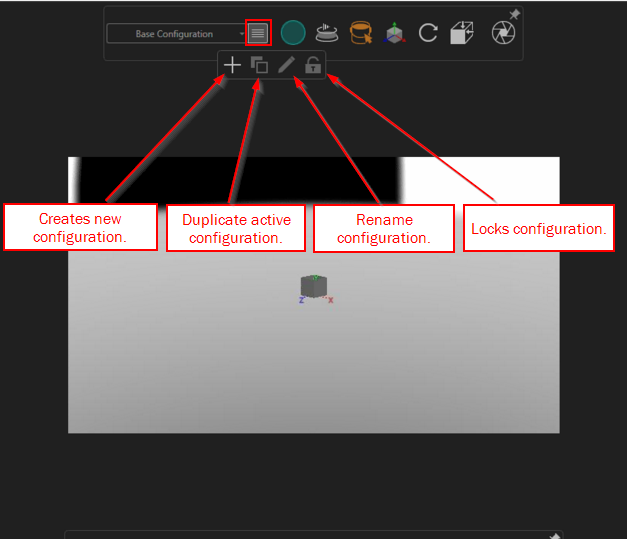Click the white cube fit-view icon
The height and width of the screenshot is (539, 627).
462,33
